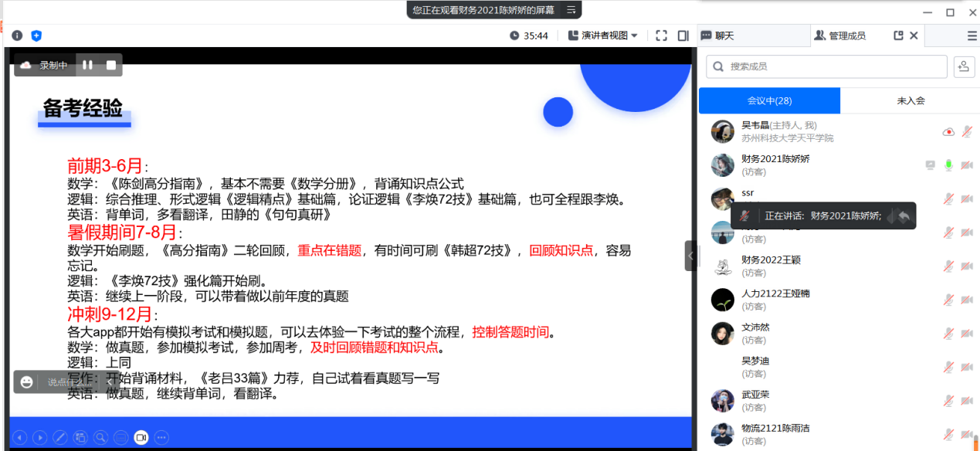The image size is (980, 451).
Task: Pause the cloud recording
Action: click(x=87, y=66)
